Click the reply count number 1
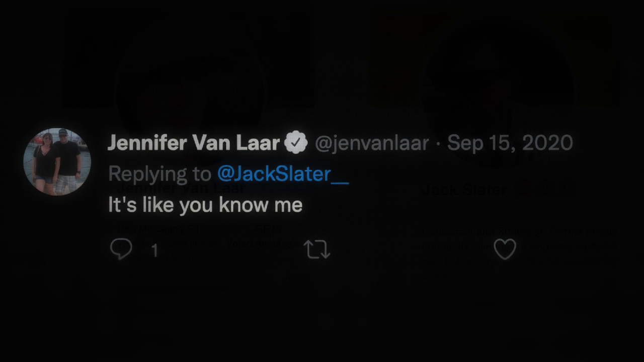 coord(155,250)
